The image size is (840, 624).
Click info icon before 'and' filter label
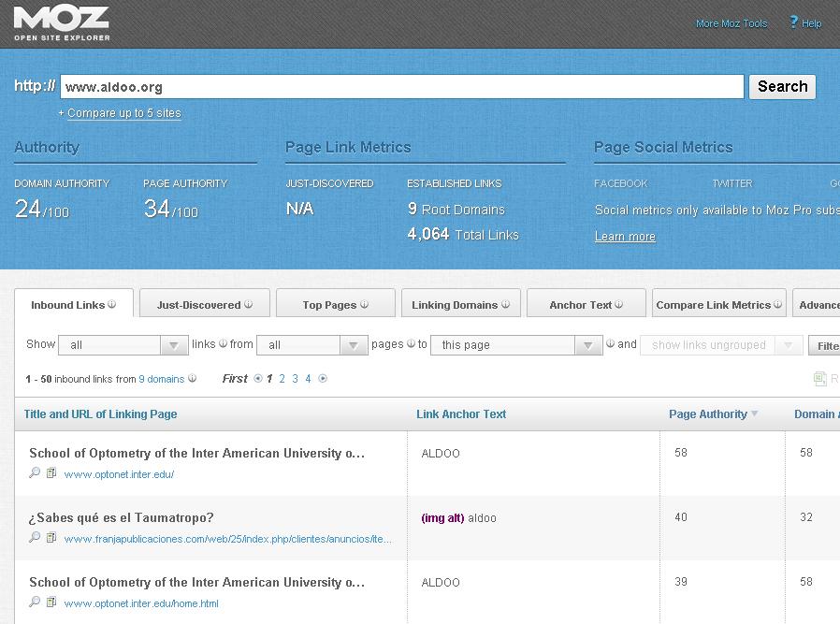click(x=610, y=344)
